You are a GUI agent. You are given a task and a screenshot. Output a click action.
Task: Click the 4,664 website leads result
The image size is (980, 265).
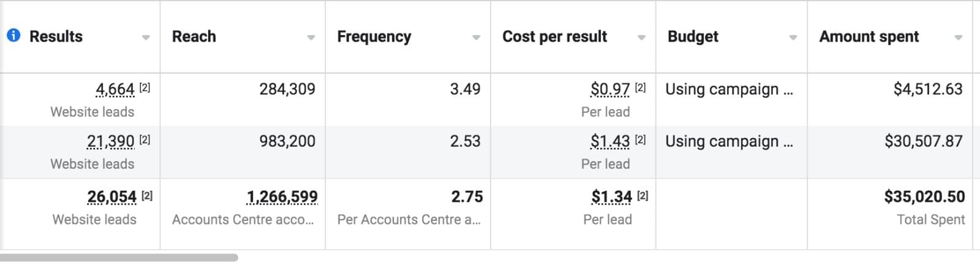click(x=115, y=90)
